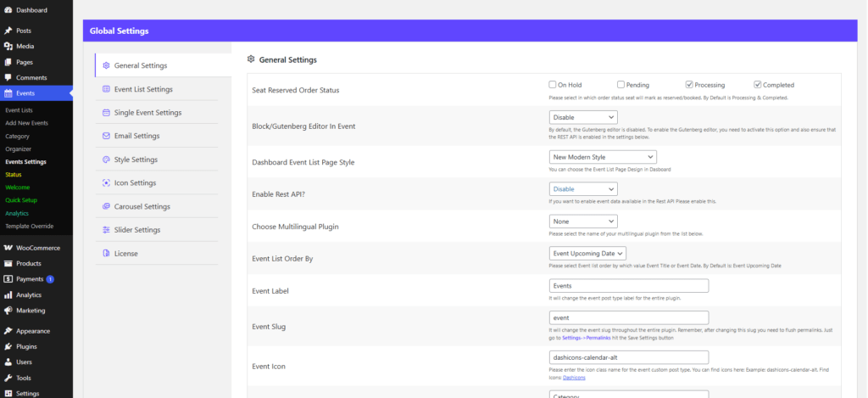Click the Tools wrench icon
Screen dimensions: 868x398
tap(8, 378)
